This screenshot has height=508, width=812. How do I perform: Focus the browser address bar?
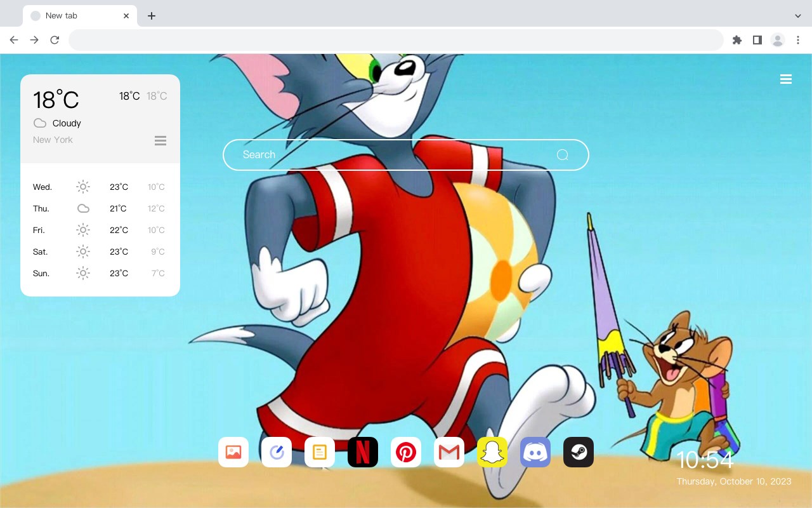coord(396,40)
